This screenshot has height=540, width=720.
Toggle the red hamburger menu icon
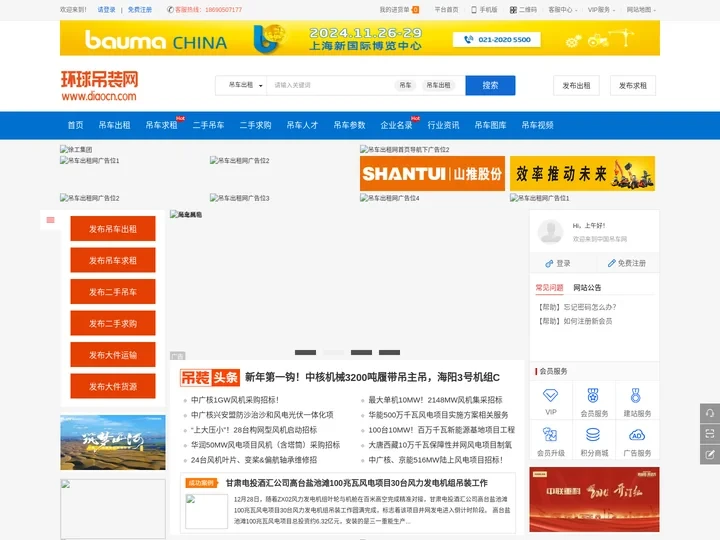[51, 220]
